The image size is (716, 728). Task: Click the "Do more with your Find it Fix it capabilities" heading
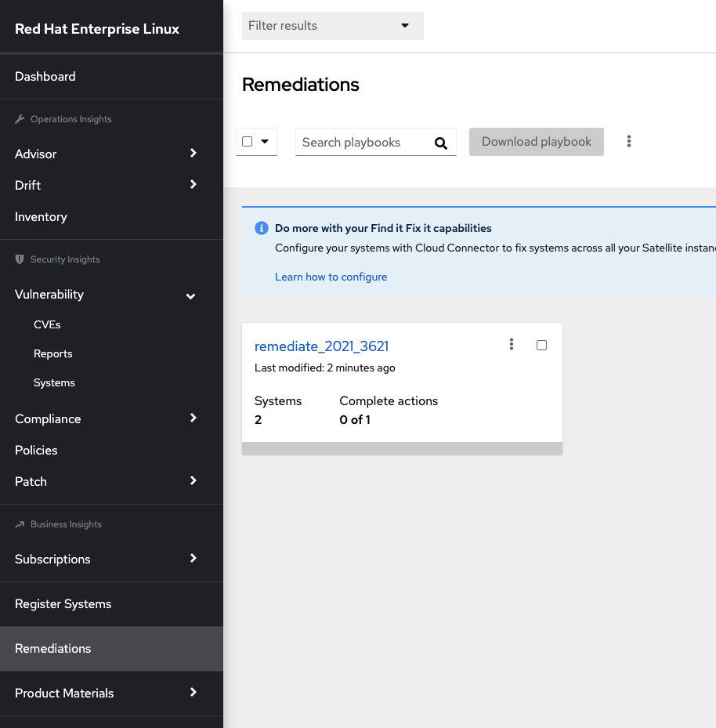tap(383, 228)
